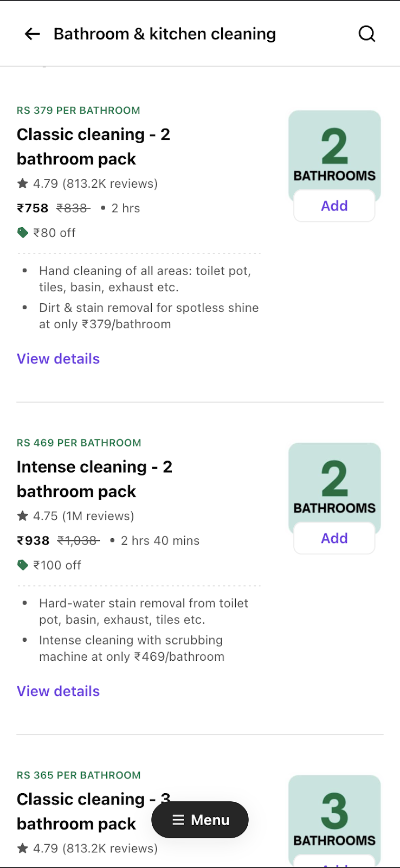Image resolution: width=400 pixels, height=868 pixels.
Task: Select Intense cleaning - 2 bathroom pack title
Action: [x=94, y=479]
